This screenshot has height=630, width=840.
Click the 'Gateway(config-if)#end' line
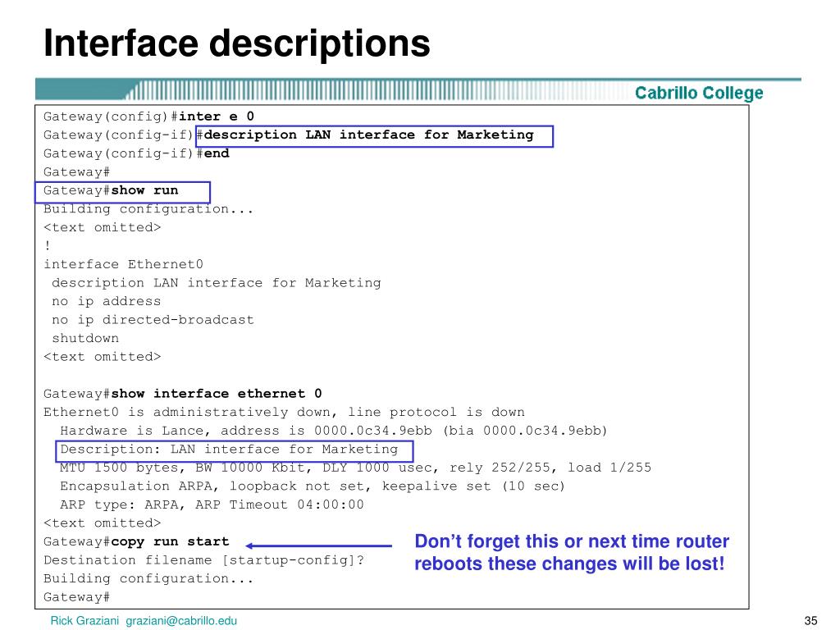[x=137, y=153]
